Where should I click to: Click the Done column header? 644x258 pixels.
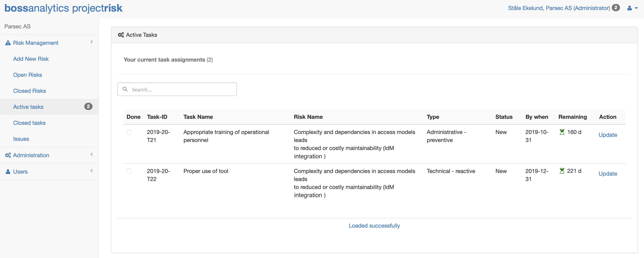pyautogui.click(x=134, y=117)
